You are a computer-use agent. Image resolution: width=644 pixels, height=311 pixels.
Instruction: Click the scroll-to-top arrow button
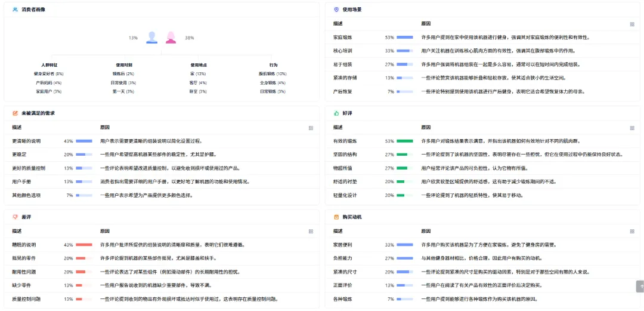tap(640, 287)
